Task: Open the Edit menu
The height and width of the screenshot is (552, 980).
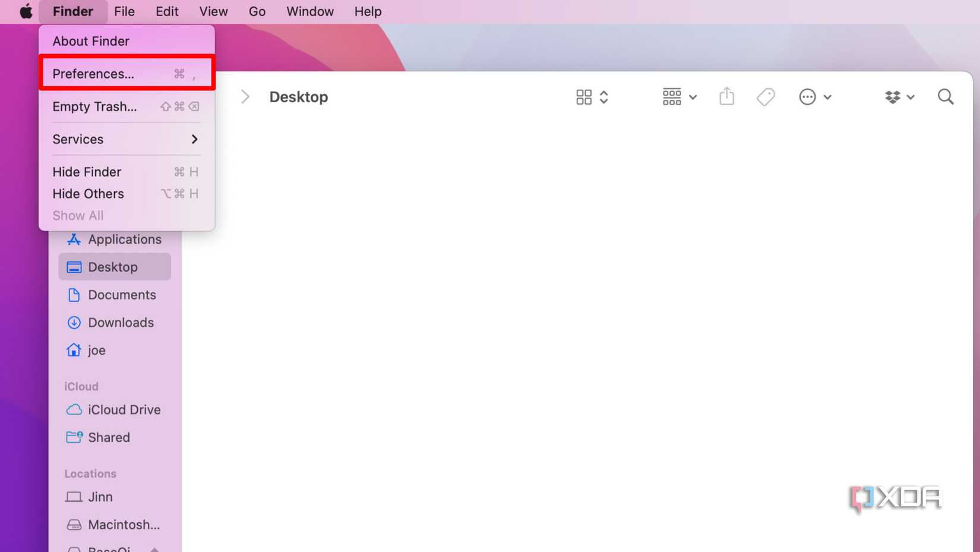Action: (167, 11)
